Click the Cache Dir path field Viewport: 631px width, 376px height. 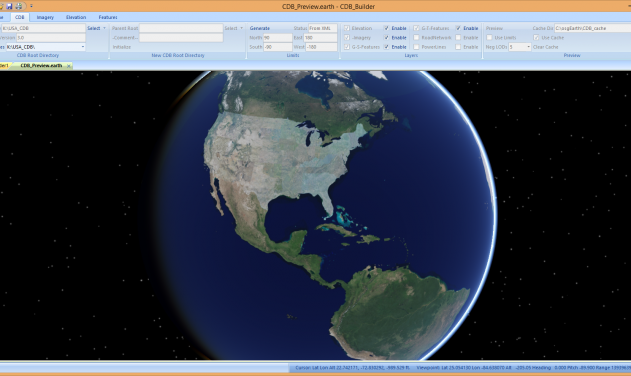593,28
